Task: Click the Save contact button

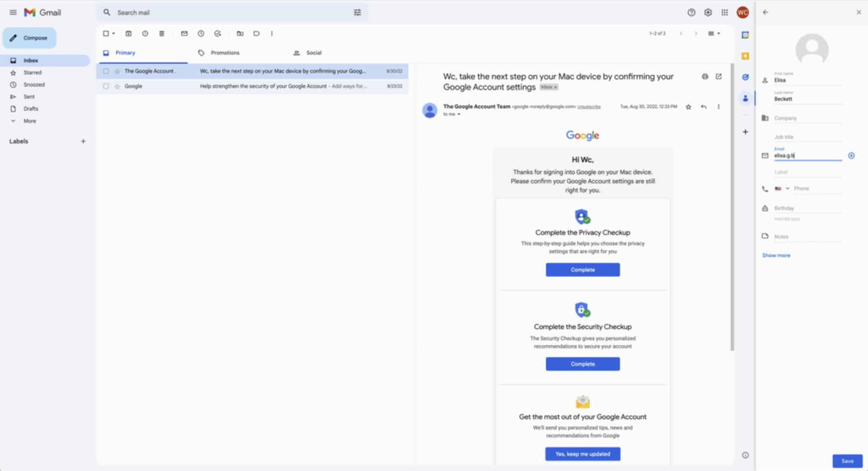Action: click(x=847, y=461)
